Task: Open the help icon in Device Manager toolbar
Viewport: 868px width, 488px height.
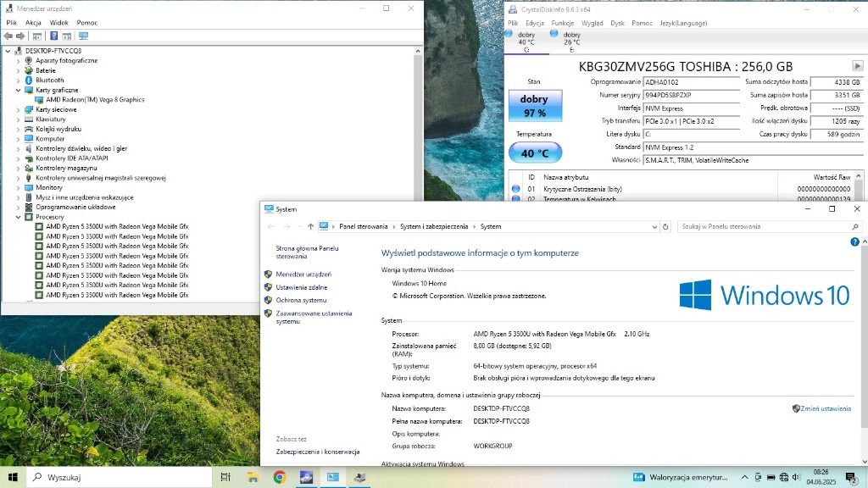Action: tap(53, 36)
